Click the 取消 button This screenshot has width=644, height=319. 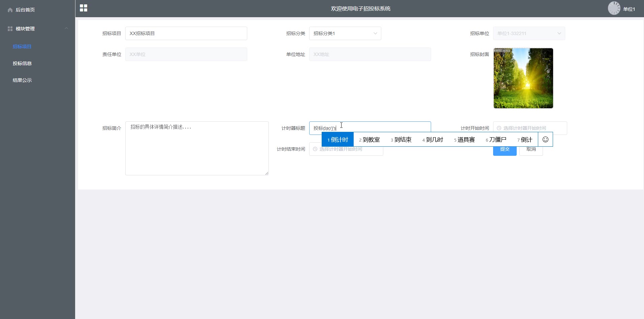[531, 150]
